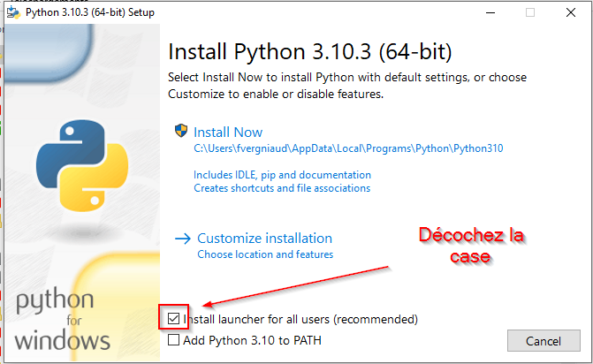Click the arrow icon beside Customize installation
The image size is (593, 364).
pos(183,239)
